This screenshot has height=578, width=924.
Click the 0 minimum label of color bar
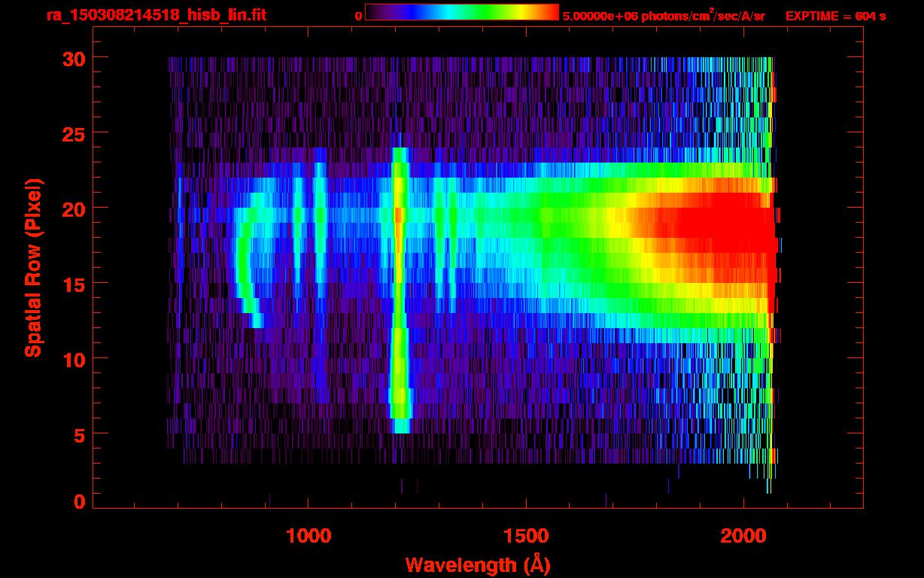click(x=359, y=16)
